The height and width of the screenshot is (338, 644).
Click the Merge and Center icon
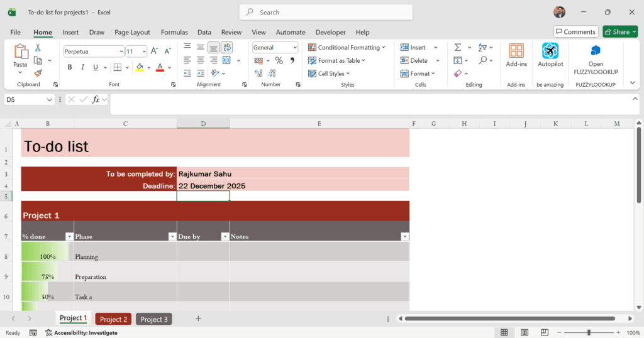[226, 61]
